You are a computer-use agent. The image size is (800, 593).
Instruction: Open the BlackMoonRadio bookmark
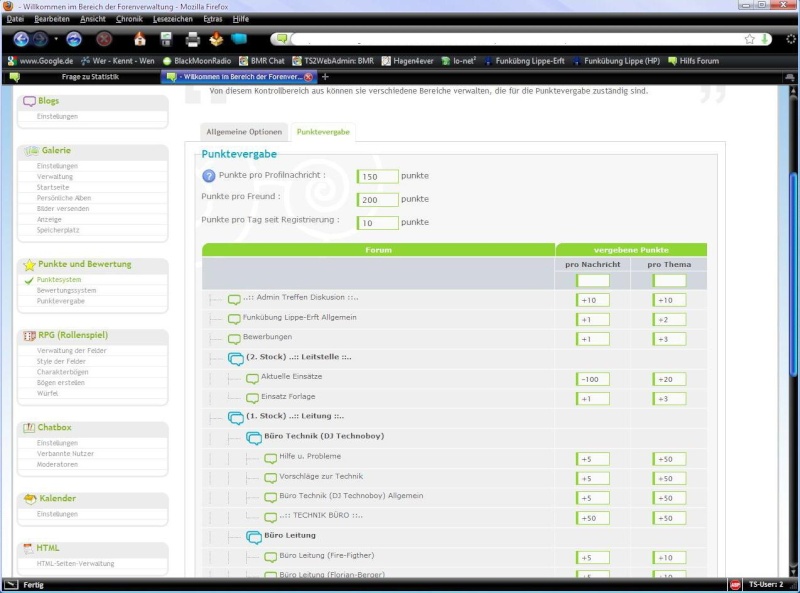pos(197,61)
